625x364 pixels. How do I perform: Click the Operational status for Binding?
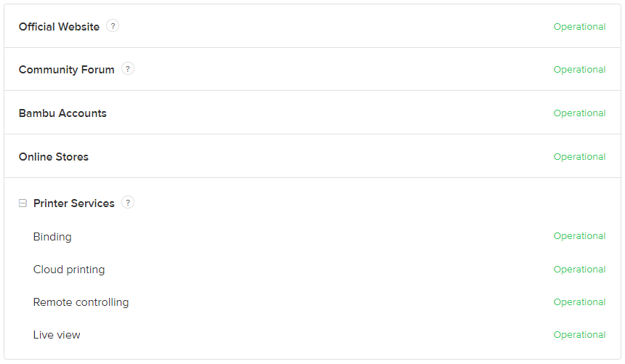[x=579, y=236]
